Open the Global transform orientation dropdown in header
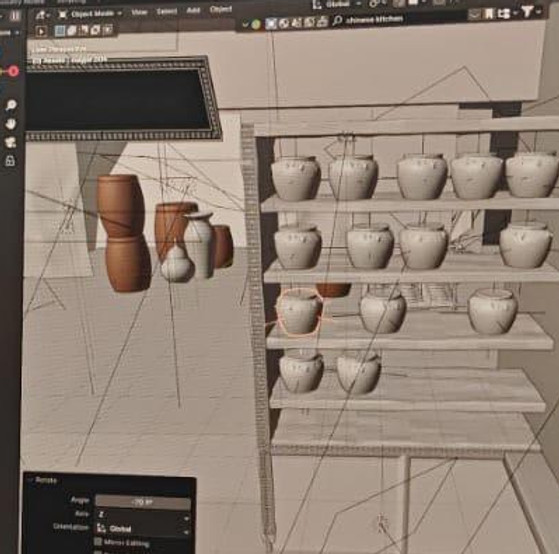559x554 pixels. (337, 4)
